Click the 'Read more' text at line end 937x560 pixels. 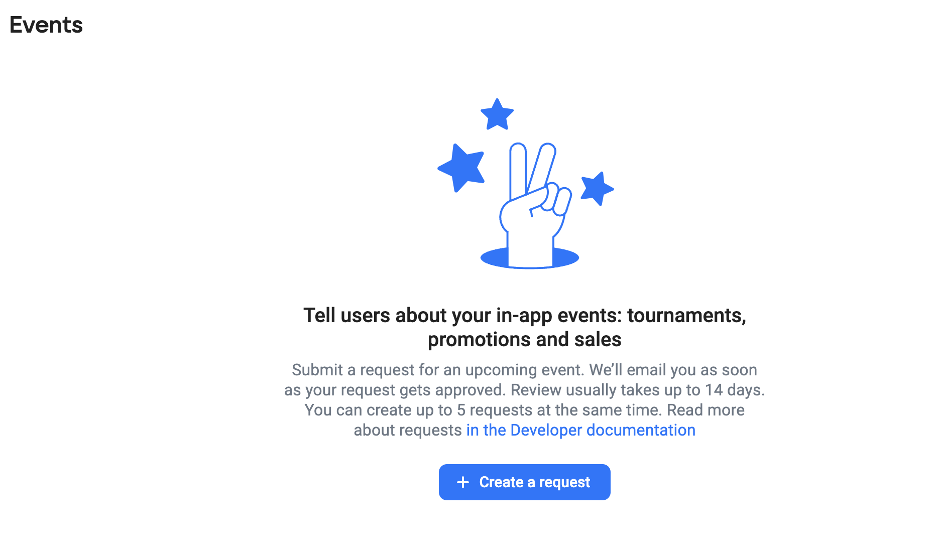[x=706, y=410]
